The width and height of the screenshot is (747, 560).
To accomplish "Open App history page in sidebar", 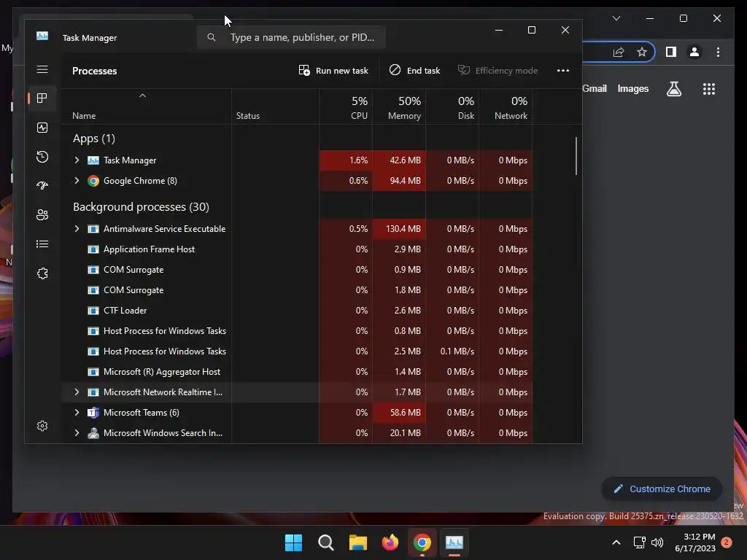I will point(42,157).
